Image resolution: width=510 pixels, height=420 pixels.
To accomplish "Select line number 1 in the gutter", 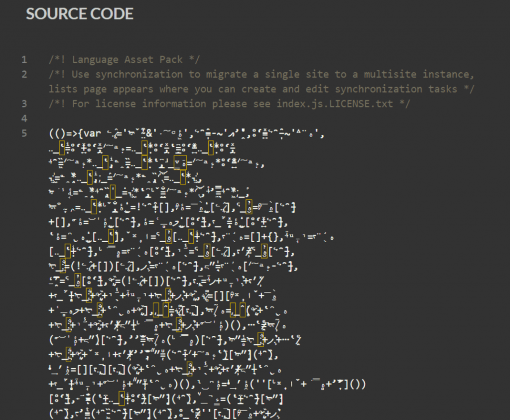I will [24, 59].
